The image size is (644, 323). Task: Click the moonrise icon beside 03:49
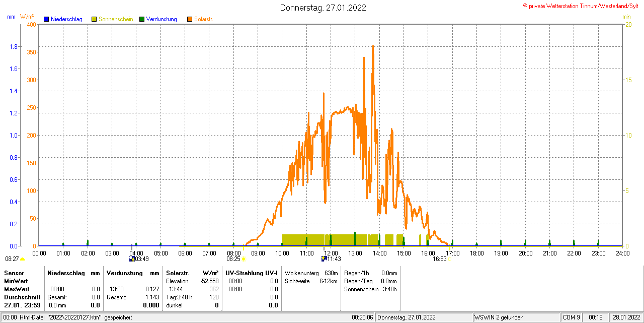132,259
